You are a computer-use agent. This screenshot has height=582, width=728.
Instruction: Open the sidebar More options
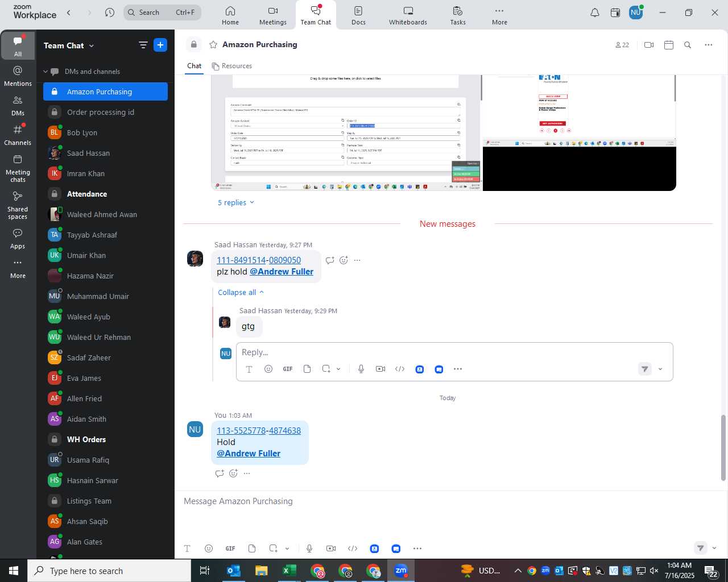[x=18, y=269]
